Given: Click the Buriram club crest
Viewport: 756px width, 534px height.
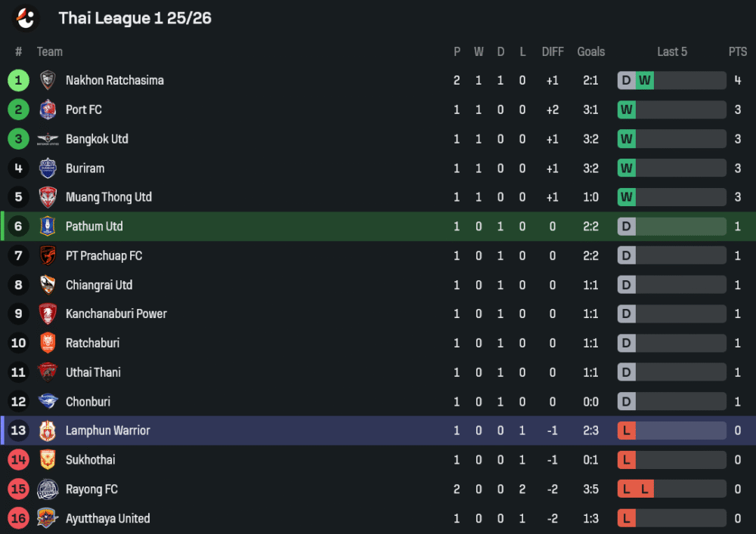Looking at the screenshot, I should [48, 168].
